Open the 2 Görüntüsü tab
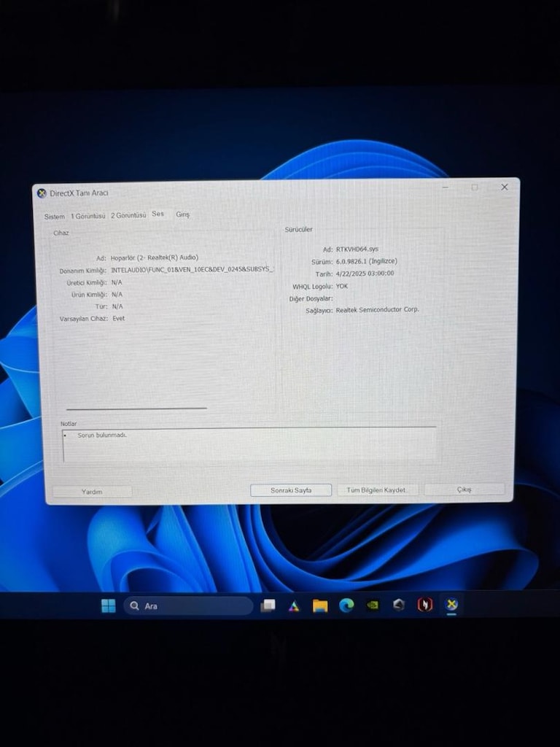The height and width of the screenshot is (747, 560). tap(128, 215)
